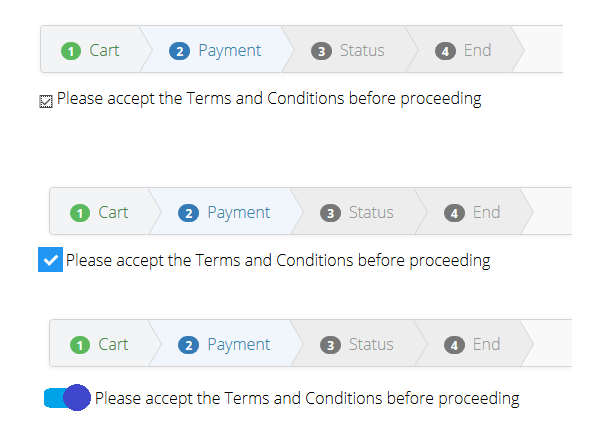Click the blue "2" badge in the top wizard

point(180,51)
